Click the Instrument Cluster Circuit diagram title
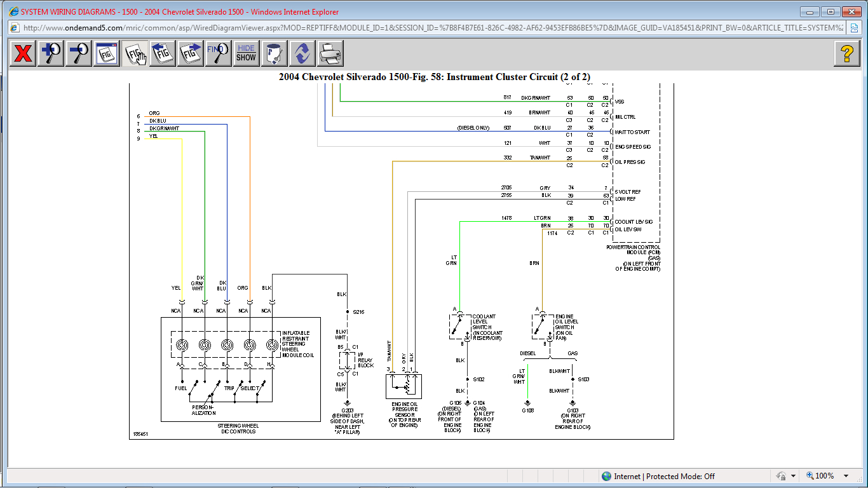This screenshot has height=488, width=868. 434,77
